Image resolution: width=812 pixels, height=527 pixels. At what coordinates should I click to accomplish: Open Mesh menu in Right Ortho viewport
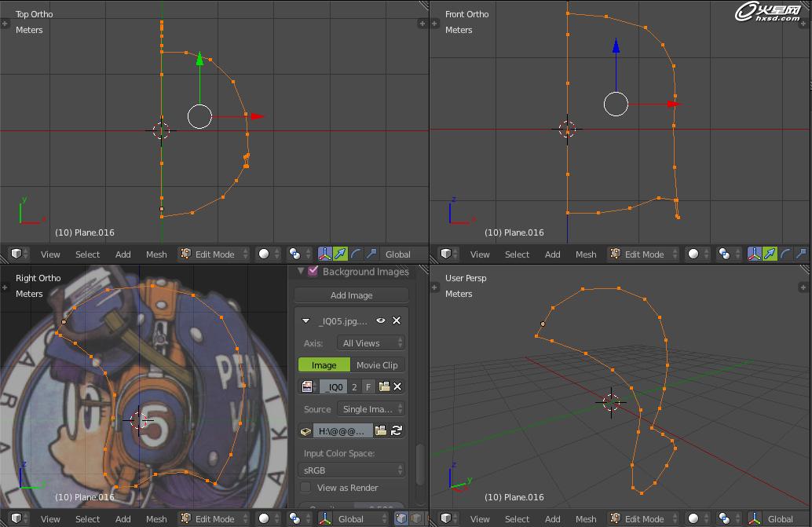156,518
